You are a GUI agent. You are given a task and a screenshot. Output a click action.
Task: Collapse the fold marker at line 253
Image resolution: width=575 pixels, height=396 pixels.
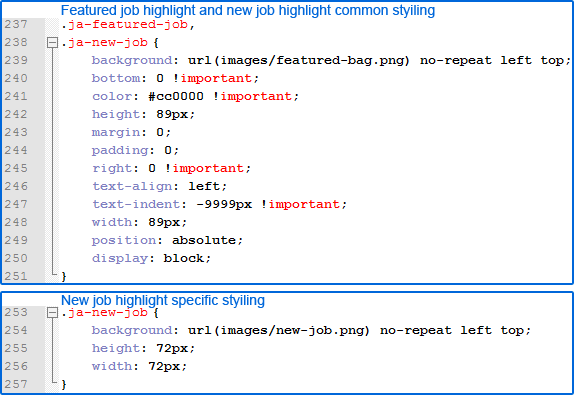52,313
